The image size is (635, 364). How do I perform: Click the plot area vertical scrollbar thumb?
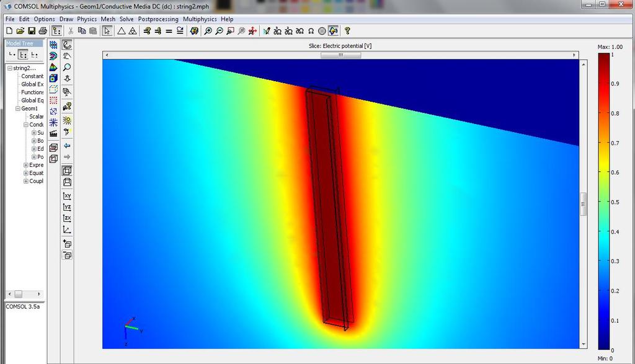(584, 204)
